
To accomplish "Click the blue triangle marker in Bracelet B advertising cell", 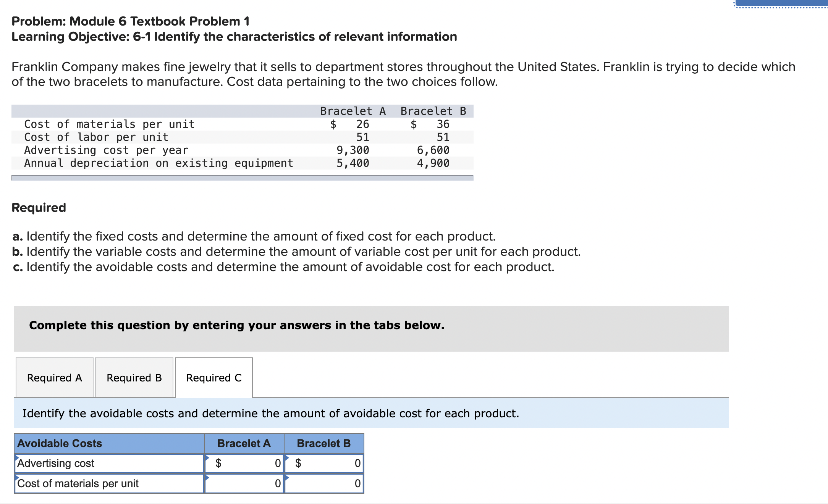I will (286, 457).
